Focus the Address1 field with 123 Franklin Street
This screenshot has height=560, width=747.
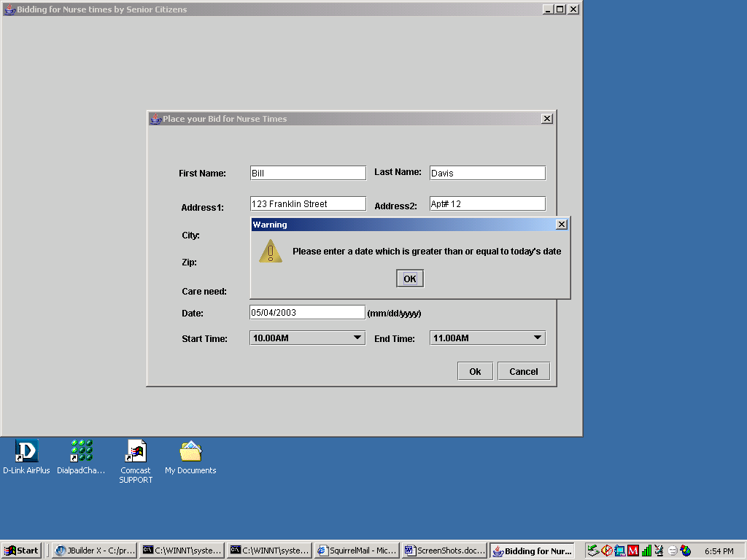[308, 204]
